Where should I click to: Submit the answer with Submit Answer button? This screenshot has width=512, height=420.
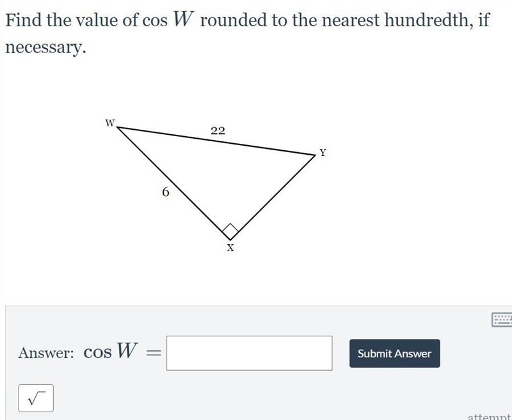click(395, 354)
